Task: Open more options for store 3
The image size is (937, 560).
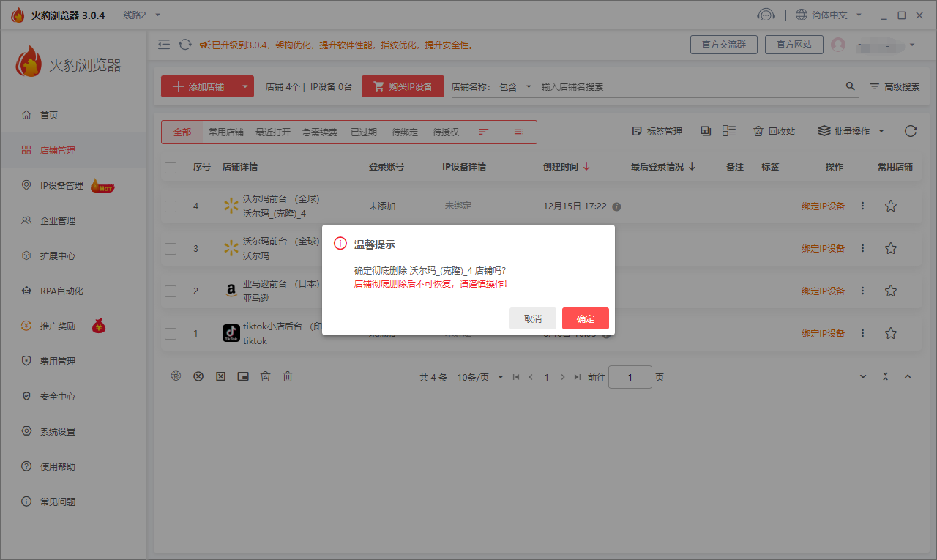Action: [862, 249]
